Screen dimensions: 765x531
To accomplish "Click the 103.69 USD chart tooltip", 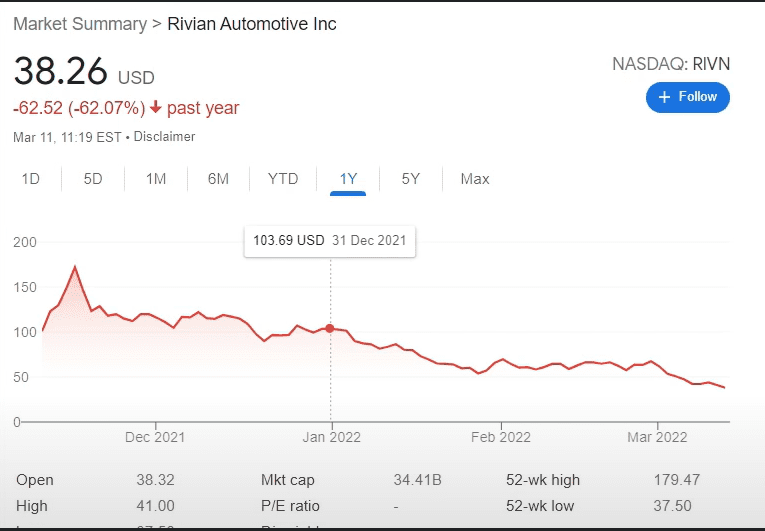I will [x=331, y=241].
